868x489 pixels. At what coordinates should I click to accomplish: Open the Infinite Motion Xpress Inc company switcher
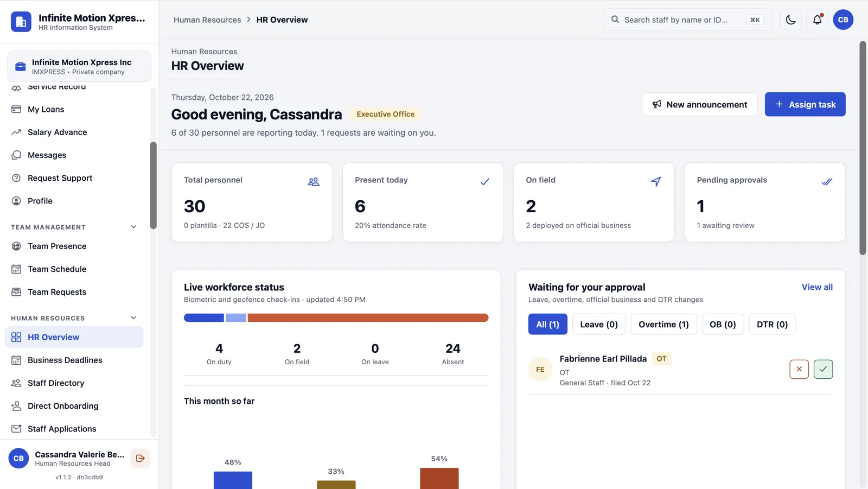(79, 66)
